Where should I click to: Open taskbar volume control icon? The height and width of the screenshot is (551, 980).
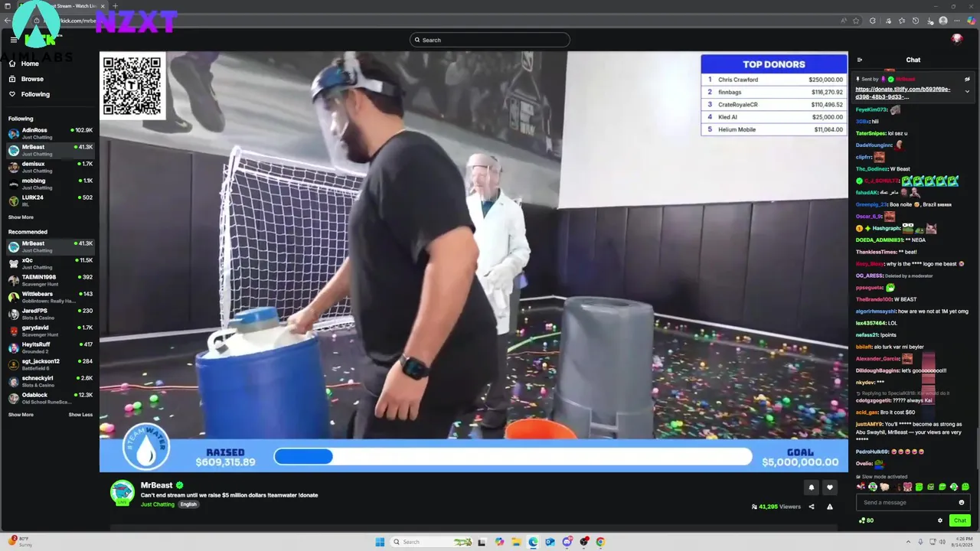click(942, 542)
